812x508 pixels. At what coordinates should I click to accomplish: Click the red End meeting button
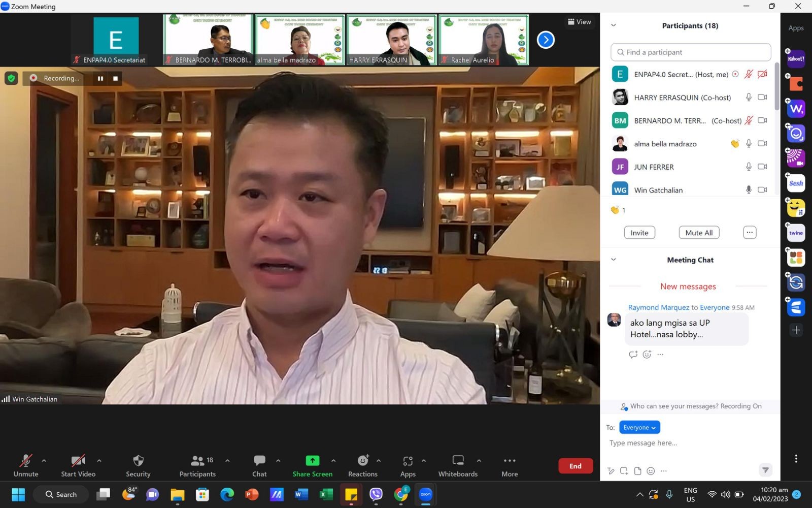576,466
